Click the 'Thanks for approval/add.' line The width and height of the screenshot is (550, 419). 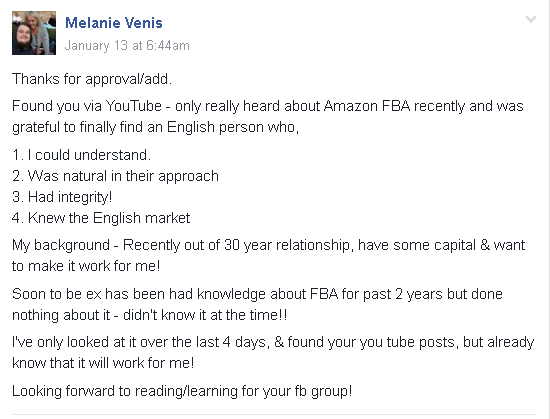[92, 79]
